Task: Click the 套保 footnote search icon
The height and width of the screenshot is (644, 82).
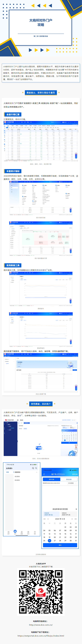Action: click(22, 415)
